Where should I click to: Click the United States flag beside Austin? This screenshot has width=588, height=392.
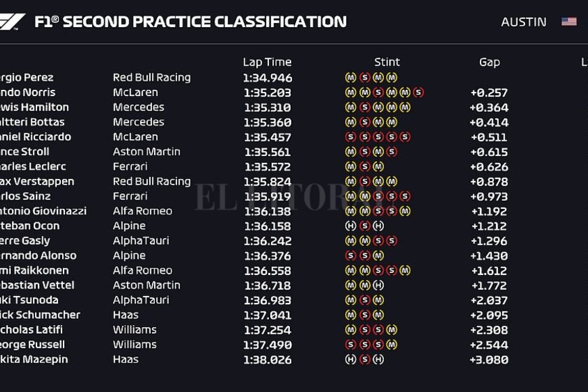point(569,22)
